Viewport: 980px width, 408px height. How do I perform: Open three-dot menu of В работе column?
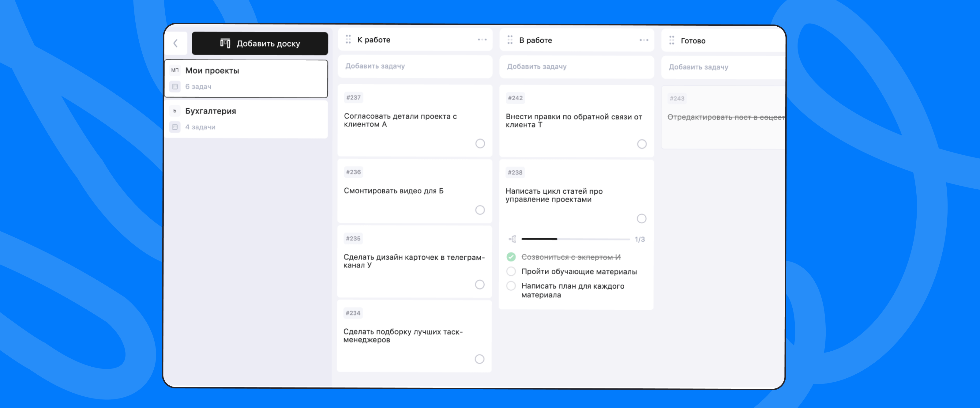[644, 40]
